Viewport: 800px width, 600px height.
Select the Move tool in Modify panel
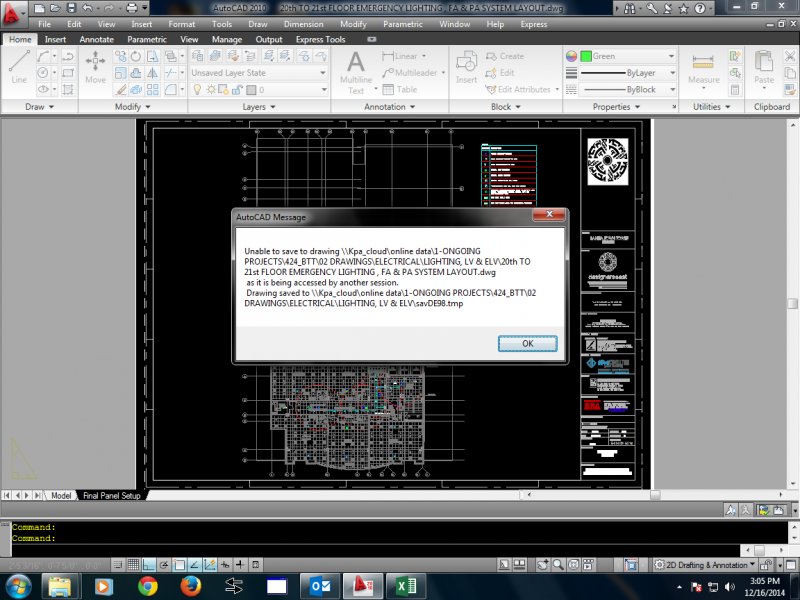95,67
